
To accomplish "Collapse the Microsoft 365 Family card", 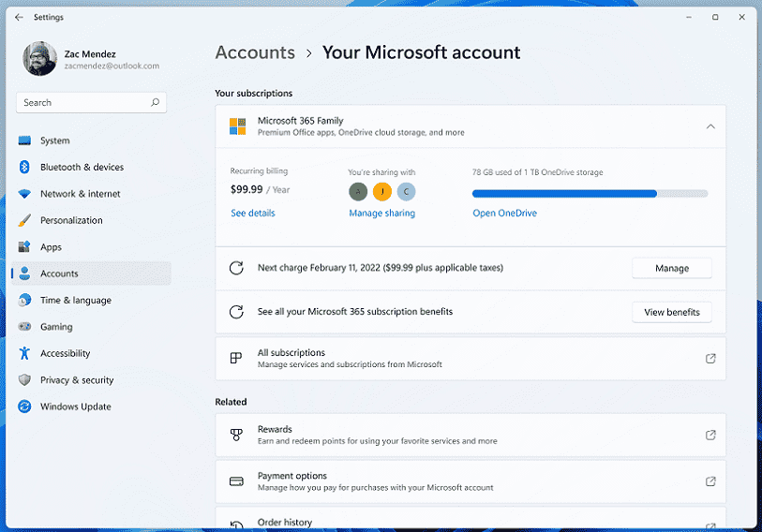I will pyautogui.click(x=710, y=126).
